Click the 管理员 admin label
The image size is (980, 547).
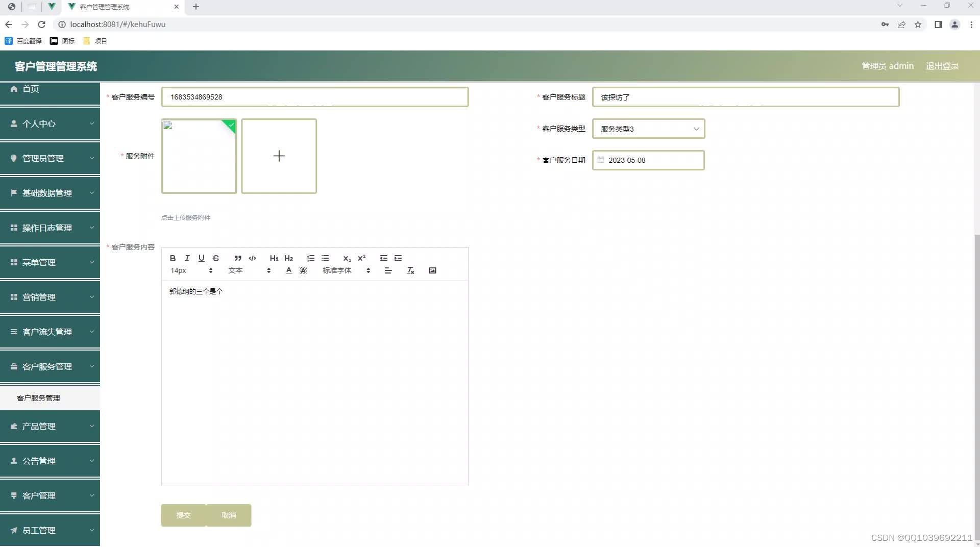pyautogui.click(x=888, y=66)
